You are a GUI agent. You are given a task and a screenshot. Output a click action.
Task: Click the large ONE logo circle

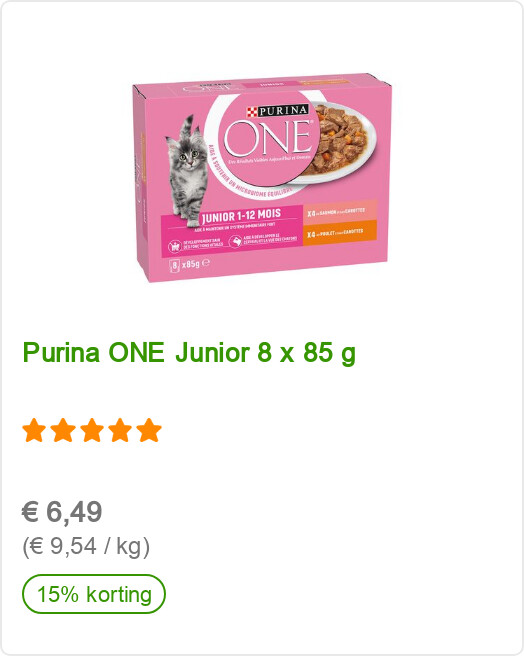pyautogui.click(x=269, y=140)
